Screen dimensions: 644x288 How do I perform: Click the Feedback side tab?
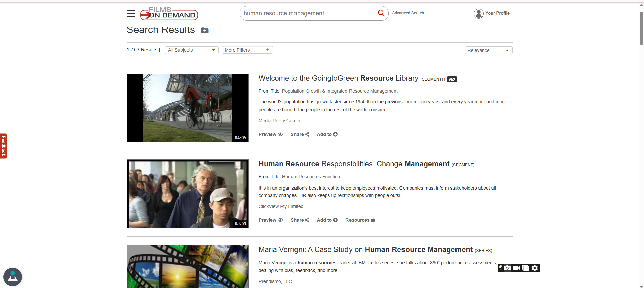[3, 146]
